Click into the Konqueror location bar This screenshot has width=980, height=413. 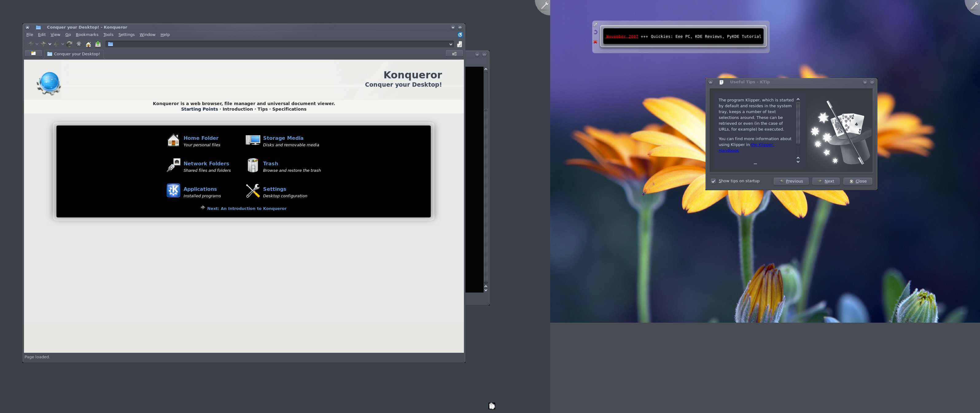(x=280, y=44)
